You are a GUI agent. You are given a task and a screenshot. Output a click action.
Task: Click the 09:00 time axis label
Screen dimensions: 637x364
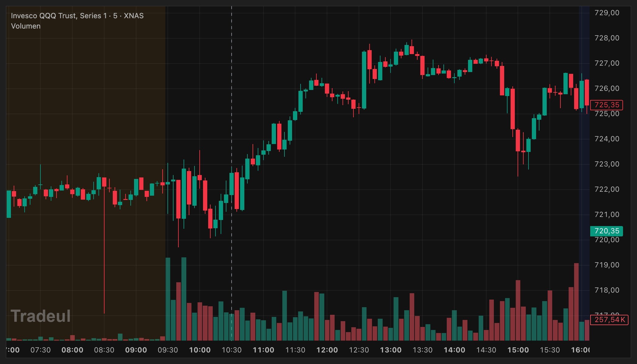tap(136, 350)
